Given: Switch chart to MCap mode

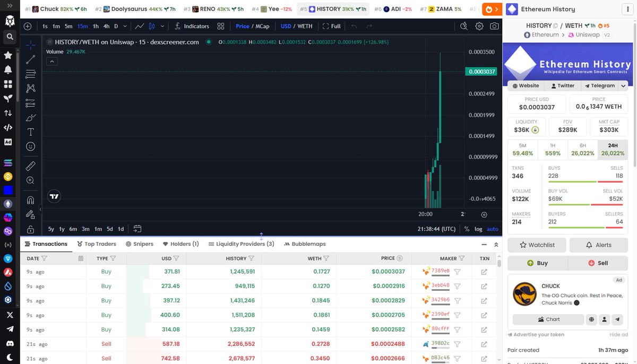Looking at the screenshot, I should coord(262,26).
